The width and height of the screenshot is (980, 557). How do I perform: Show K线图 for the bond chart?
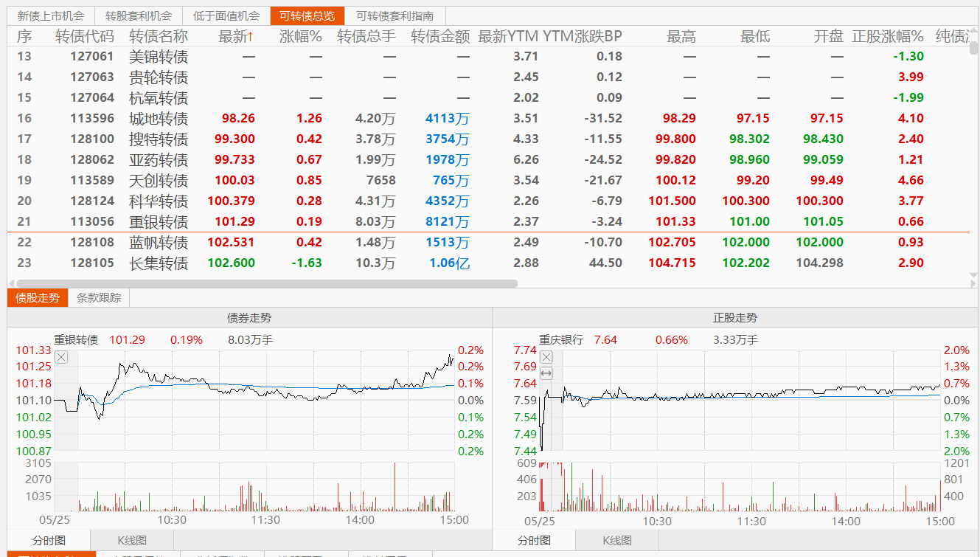pyautogui.click(x=132, y=540)
